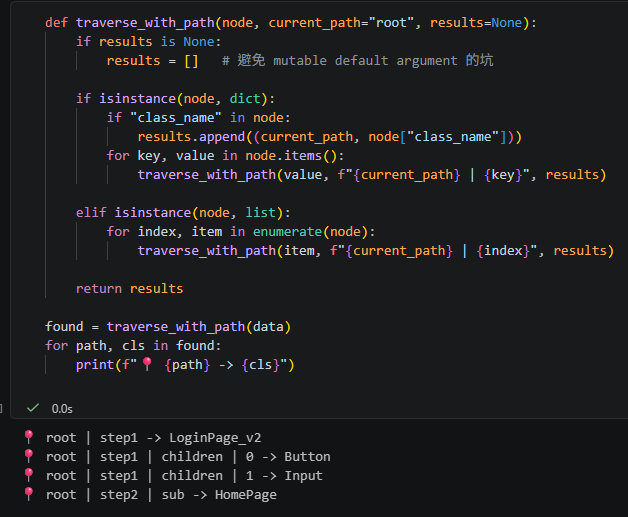This screenshot has height=517, width=628.
Task: Click the recursive call passing value and key
Action: pyautogui.click(x=372, y=175)
